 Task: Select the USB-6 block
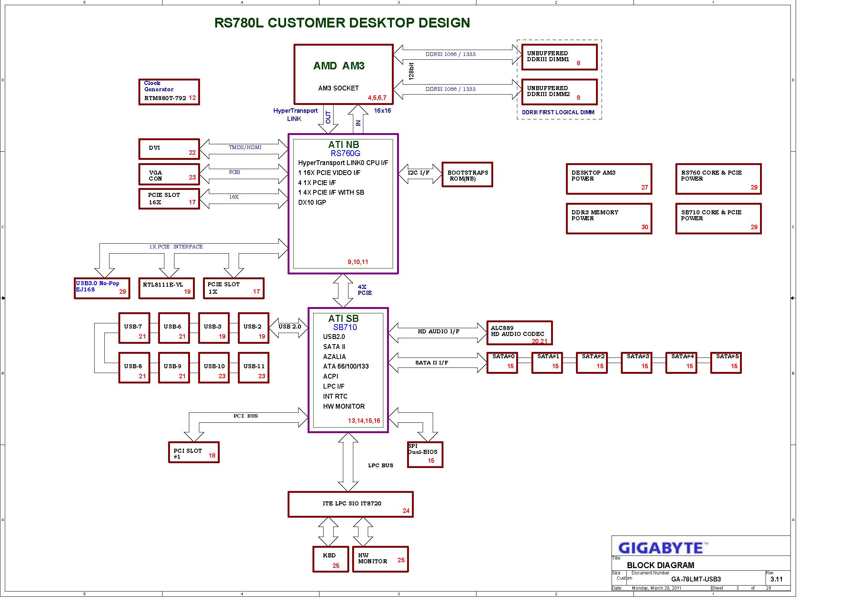174,328
